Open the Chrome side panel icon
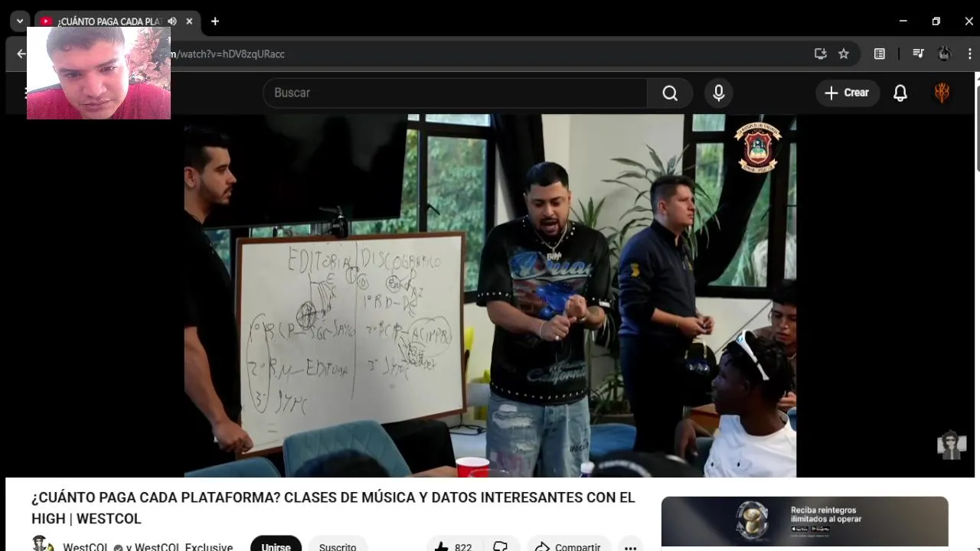Viewport: 980px width, 551px height. point(880,54)
